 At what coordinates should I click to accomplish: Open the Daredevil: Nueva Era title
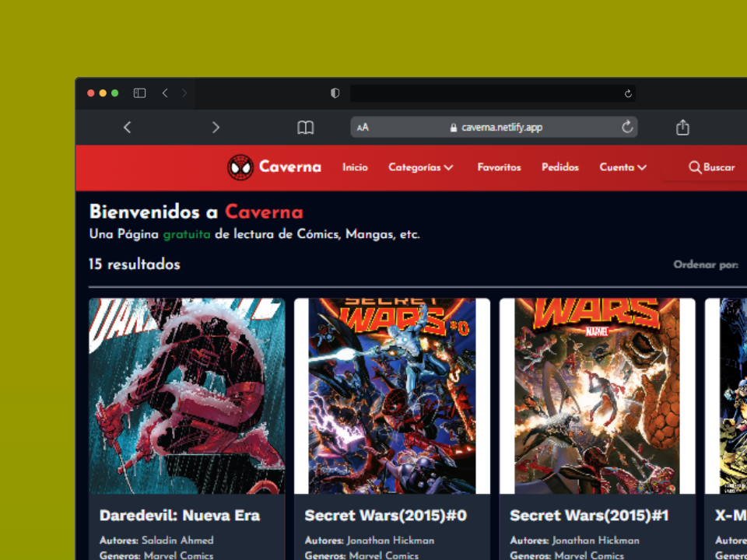(x=180, y=515)
